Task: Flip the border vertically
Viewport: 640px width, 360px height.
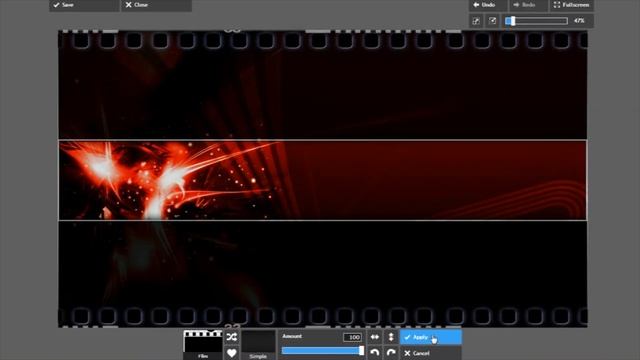Action: click(391, 337)
